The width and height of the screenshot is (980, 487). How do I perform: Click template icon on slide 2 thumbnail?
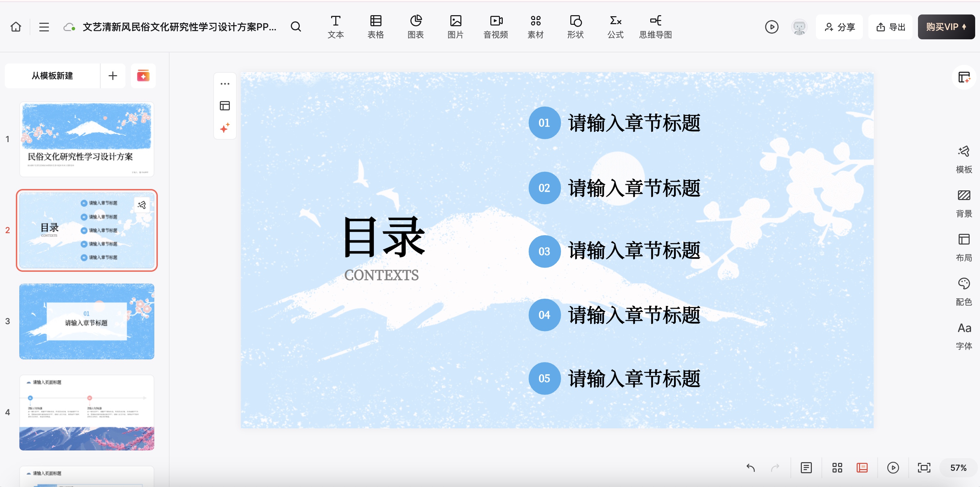click(142, 205)
